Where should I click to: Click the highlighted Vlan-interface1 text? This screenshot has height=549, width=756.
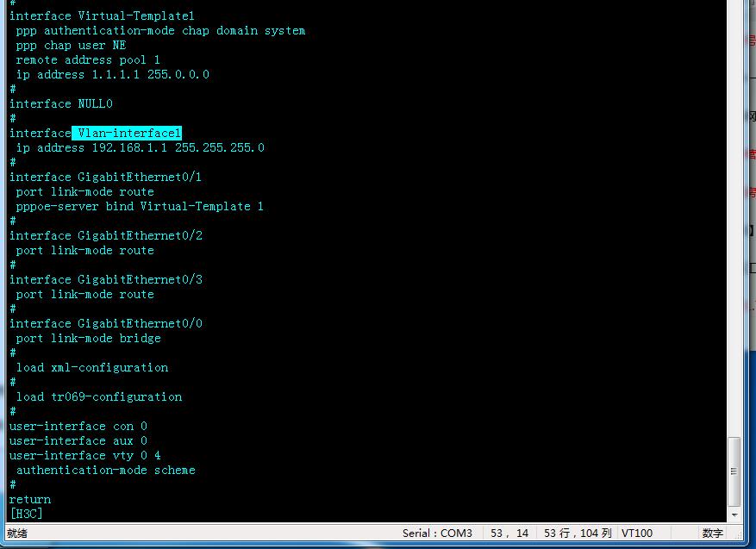[127, 133]
